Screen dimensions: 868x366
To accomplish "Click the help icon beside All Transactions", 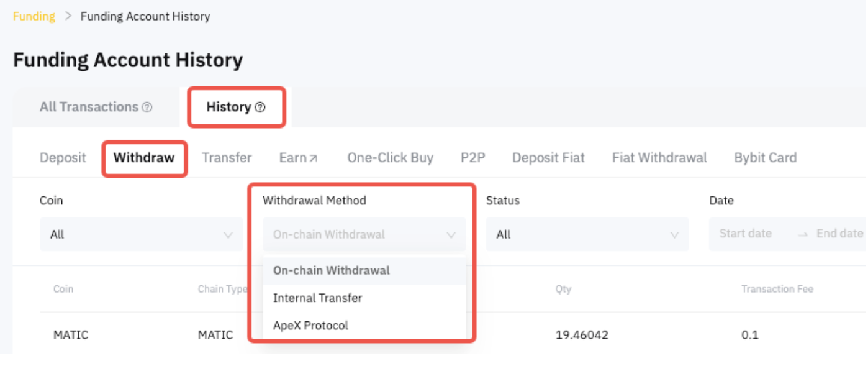I will (x=147, y=108).
